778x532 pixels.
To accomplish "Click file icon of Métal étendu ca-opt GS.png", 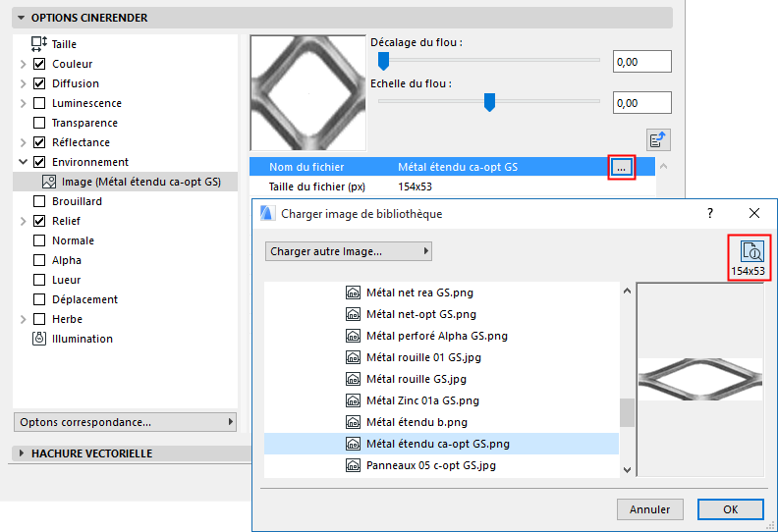I will (353, 444).
